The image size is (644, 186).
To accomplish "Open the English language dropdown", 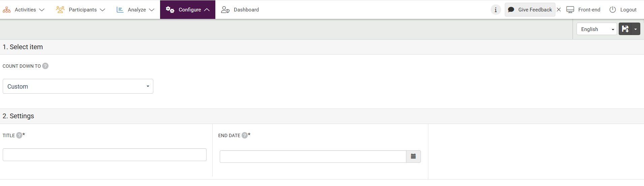I will click(596, 29).
